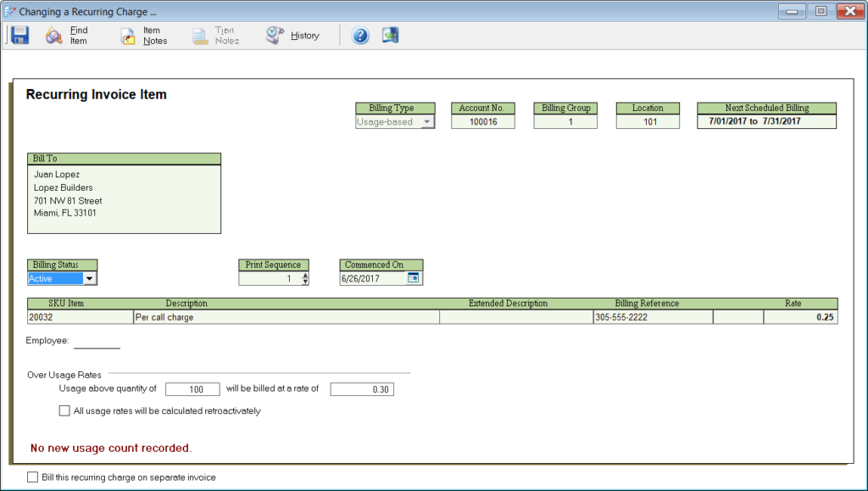Viewport: 868px width, 491px height.
Task: Click the usage quantity field showing 100
Action: pos(192,389)
